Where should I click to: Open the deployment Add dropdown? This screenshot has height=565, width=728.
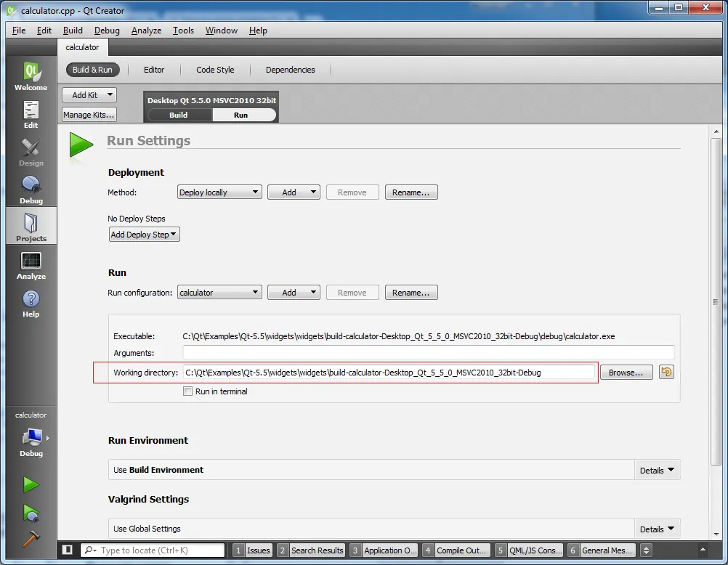pos(294,192)
